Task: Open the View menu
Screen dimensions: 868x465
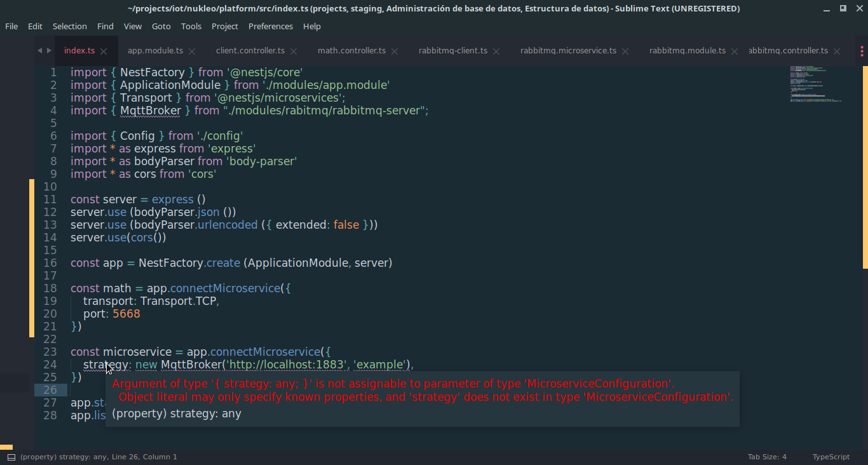Action: pos(133,26)
